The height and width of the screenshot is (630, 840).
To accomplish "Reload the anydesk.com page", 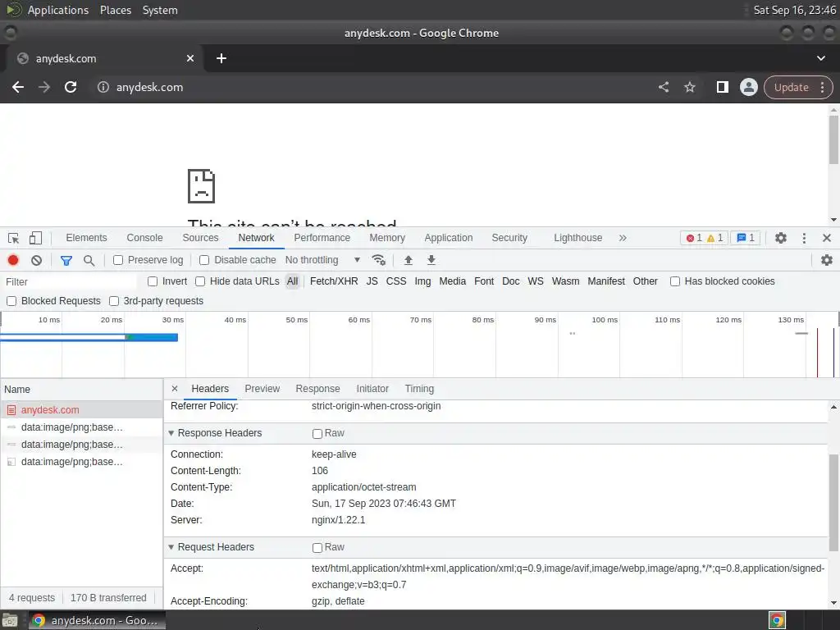I will (71, 87).
